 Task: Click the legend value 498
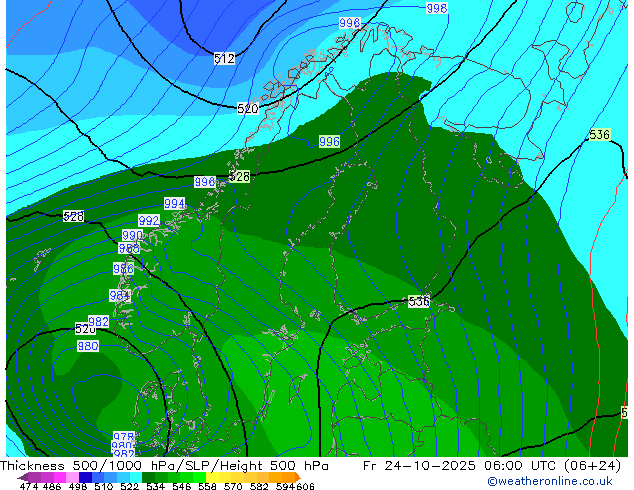78,486
